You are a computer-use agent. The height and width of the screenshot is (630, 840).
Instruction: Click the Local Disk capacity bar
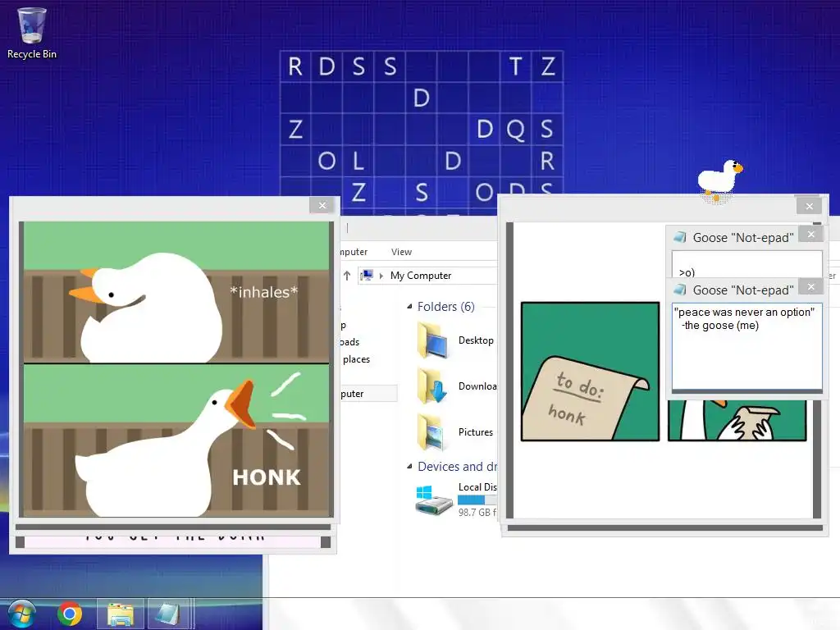click(x=477, y=500)
